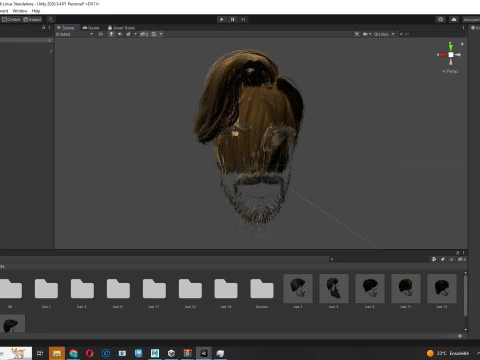Lock the Hierarchy panel
Image resolution: width=480 pixels, height=360 pixels.
pos(44,28)
